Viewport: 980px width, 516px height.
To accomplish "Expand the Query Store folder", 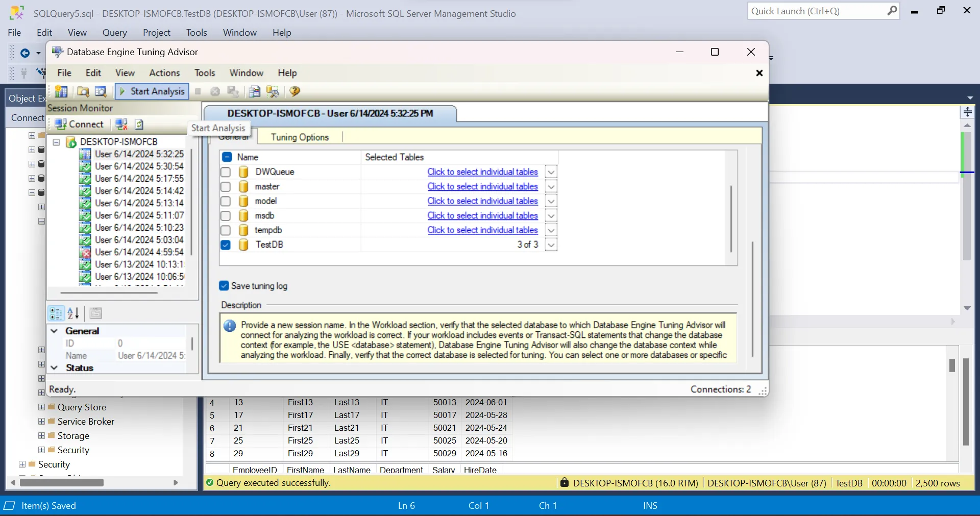I will point(42,407).
